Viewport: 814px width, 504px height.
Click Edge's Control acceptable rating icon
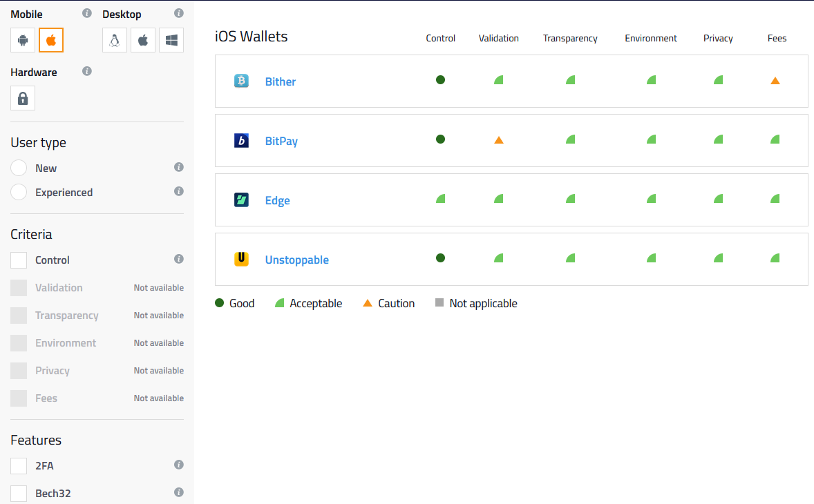(441, 199)
